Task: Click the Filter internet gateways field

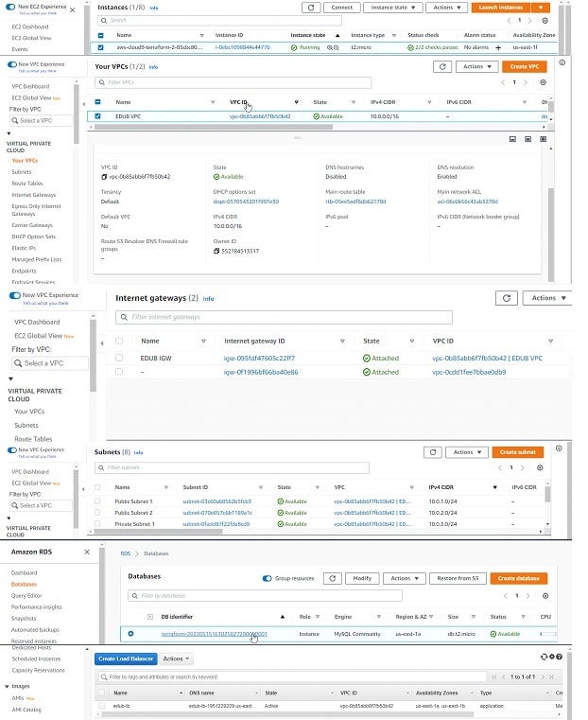Action: (284, 317)
